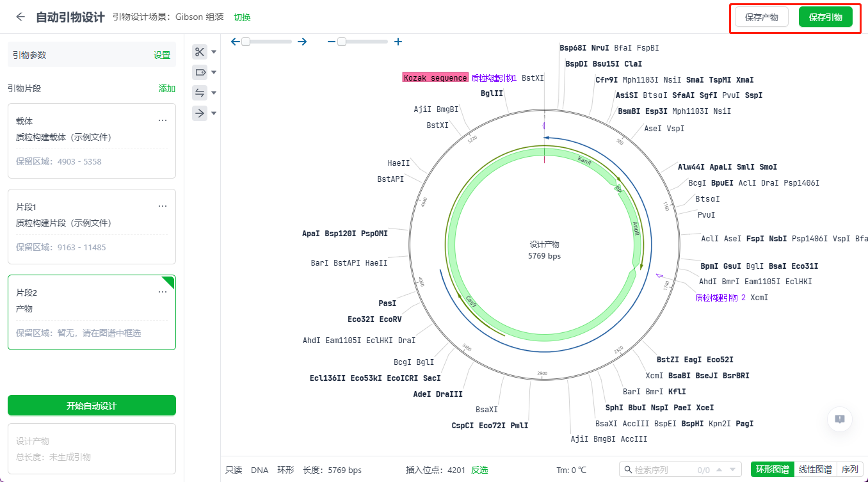
Task: Click the 保存引物 button
Action: (x=825, y=17)
